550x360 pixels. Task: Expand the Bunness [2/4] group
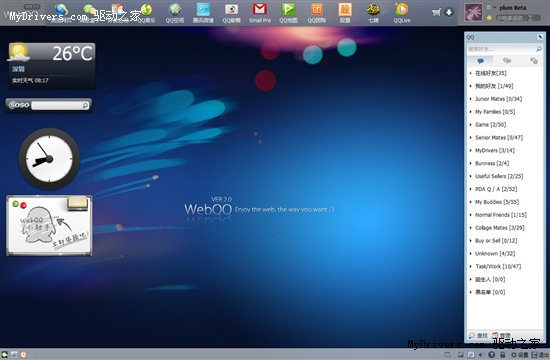point(504,164)
